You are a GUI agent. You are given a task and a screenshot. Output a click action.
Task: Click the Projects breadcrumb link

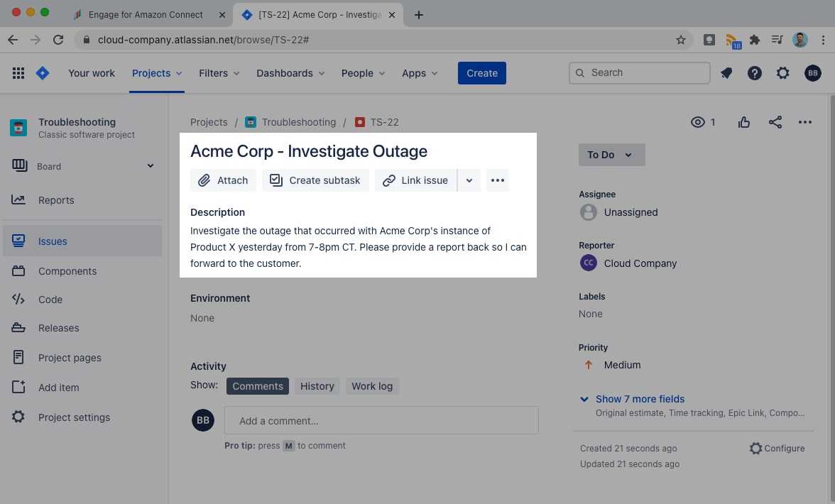pos(209,122)
